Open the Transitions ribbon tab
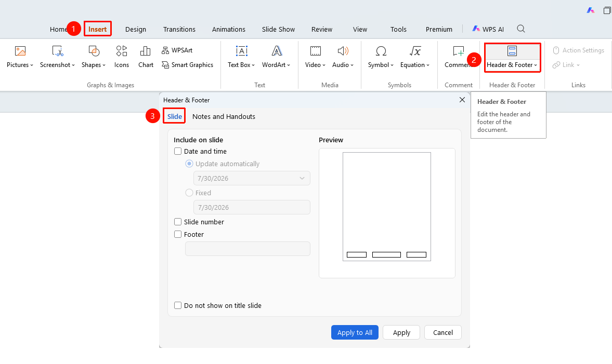 click(179, 29)
